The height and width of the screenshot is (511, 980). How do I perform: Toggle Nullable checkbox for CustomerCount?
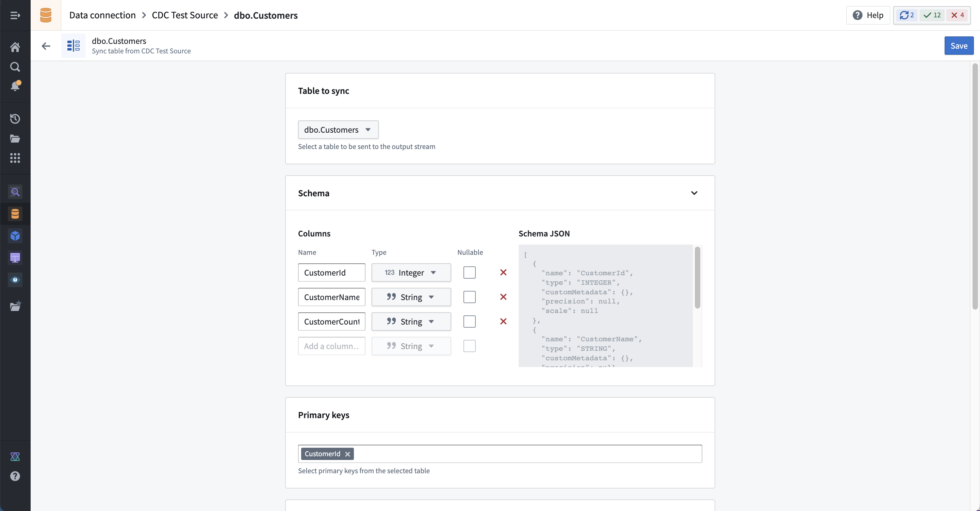click(x=470, y=322)
